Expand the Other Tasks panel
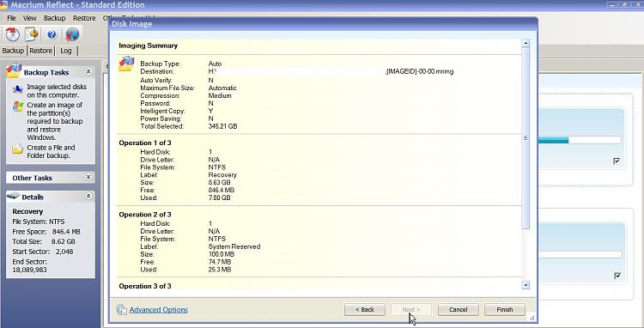Image resolution: width=644 pixels, height=328 pixels. click(88, 177)
